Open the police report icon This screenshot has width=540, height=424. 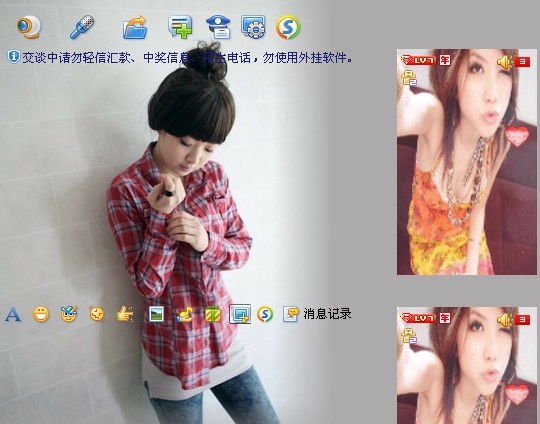pos(218,27)
